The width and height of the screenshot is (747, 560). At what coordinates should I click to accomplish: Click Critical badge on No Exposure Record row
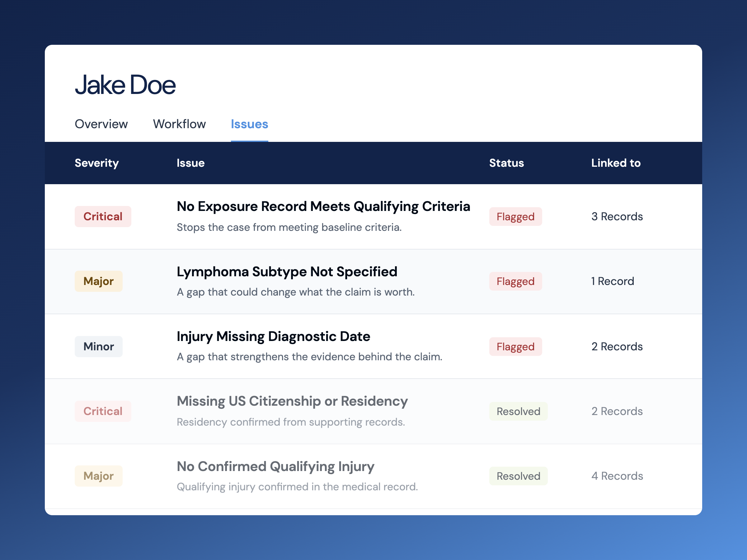click(x=103, y=216)
